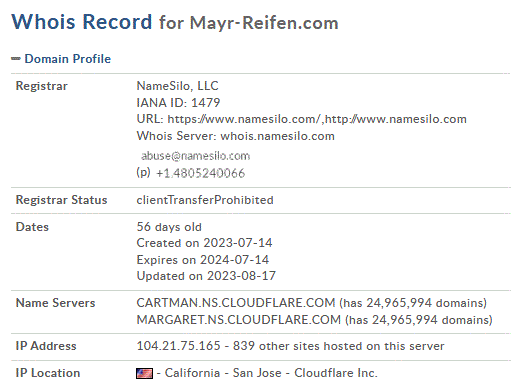The width and height of the screenshot is (512, 385).
Task: Open MARGARET.NS.CLOUDFLARE.COM name server
Action: click(239, 320)
